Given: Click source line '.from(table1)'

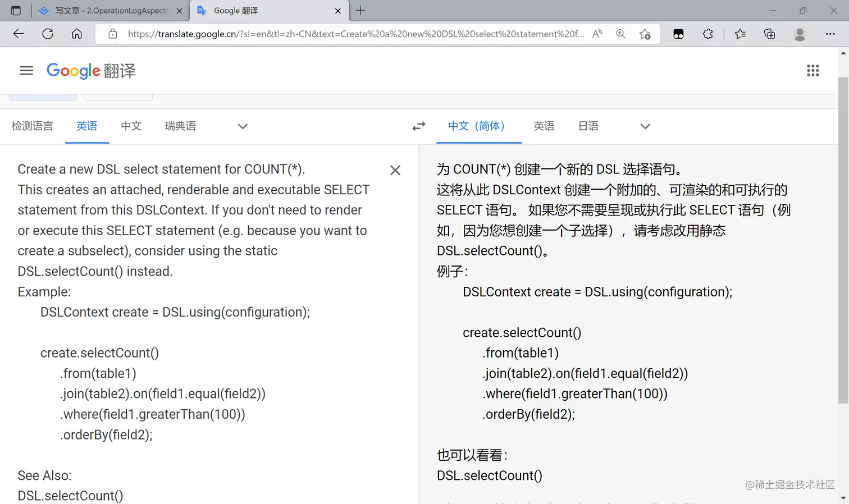Looking at the screenshot, I should [x=98, y=374].
